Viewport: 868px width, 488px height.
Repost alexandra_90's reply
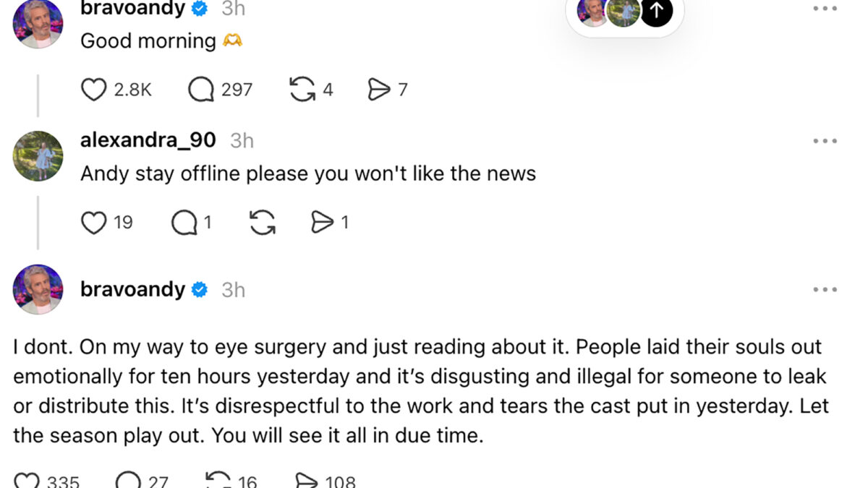pyautogui.click(x=263, y=222)
